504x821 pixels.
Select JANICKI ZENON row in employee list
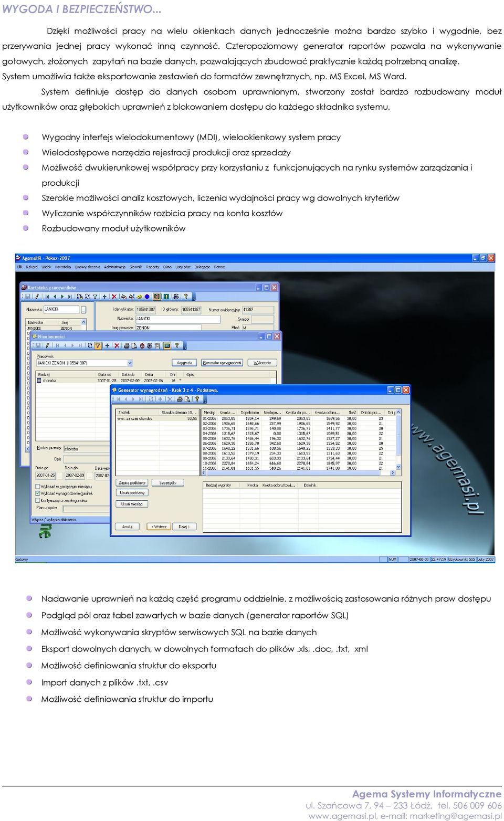click(x=55, y=329)
